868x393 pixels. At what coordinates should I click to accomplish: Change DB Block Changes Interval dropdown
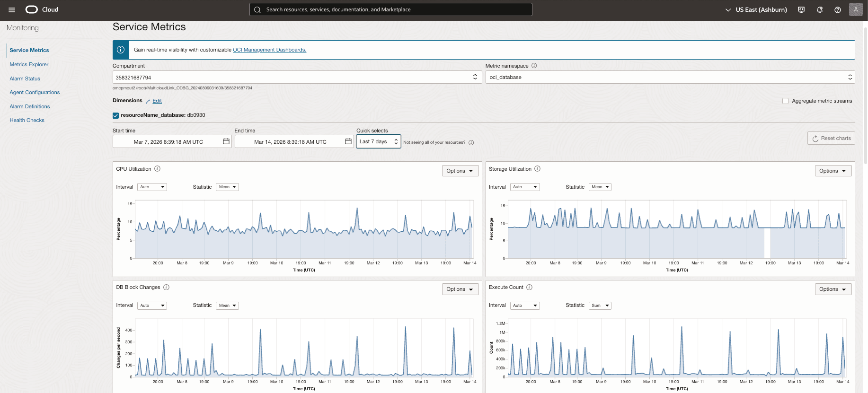click(152, 306)
